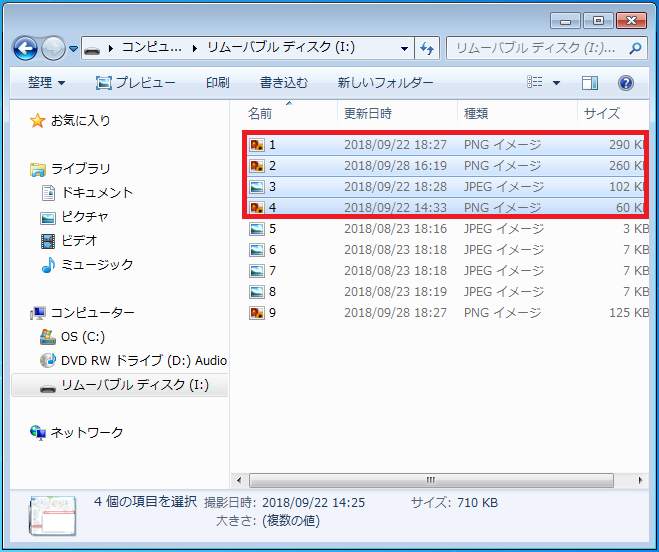Click the star icon for お気に入り
This screenshot has width=659, height=552.
37,121
